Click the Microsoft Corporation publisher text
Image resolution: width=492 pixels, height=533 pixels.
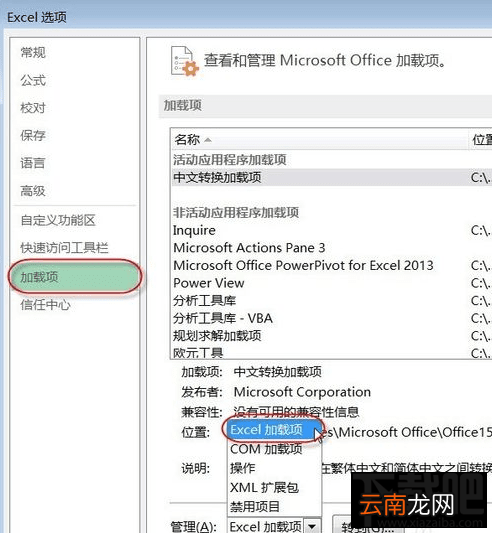[x=302, y=392]
